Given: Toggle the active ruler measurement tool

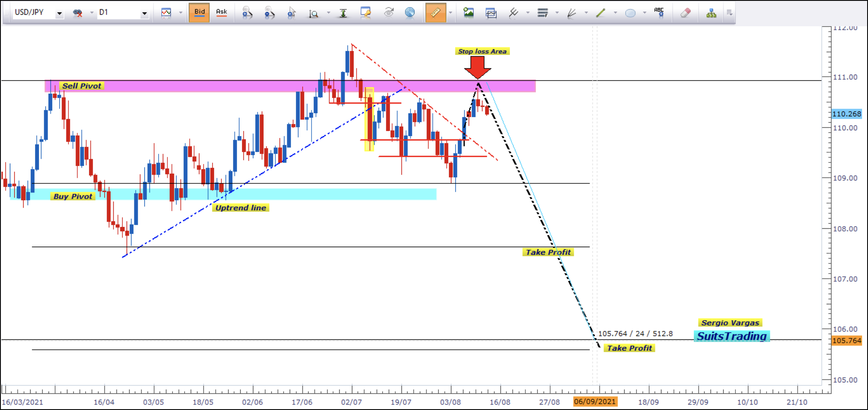Looking at the screenshot, I should pos(435,13).
